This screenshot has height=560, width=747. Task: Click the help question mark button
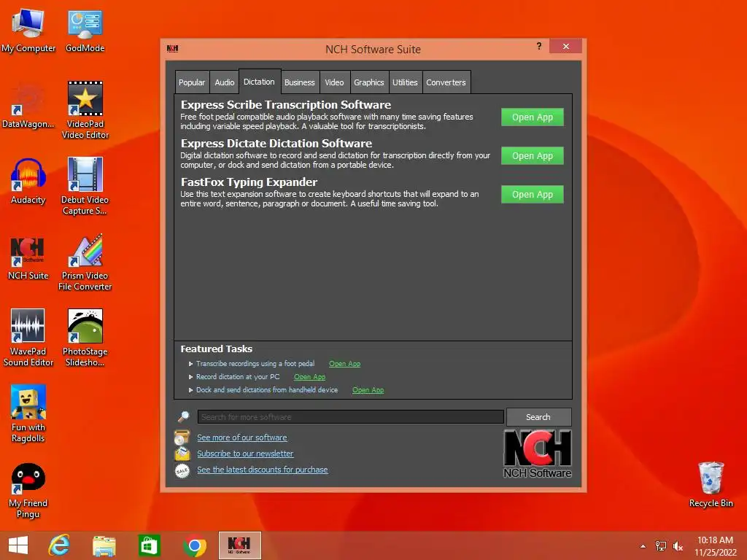point(539,46)
